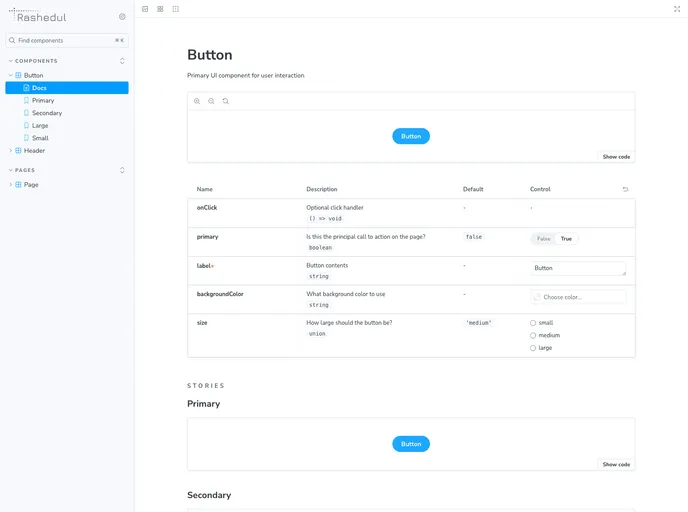
Task: Open the settings gear in sidebar
Action: [122, 17]
